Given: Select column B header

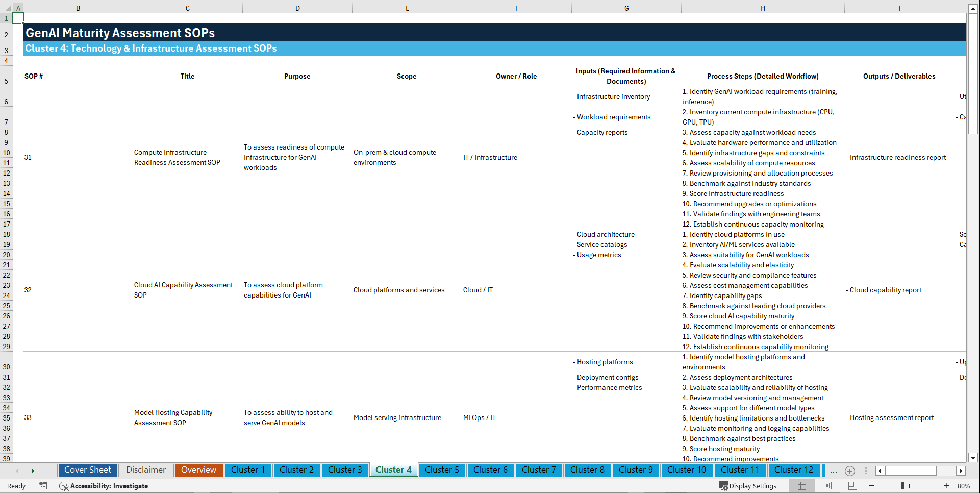Looking at the screenshot, I should 78,8.
